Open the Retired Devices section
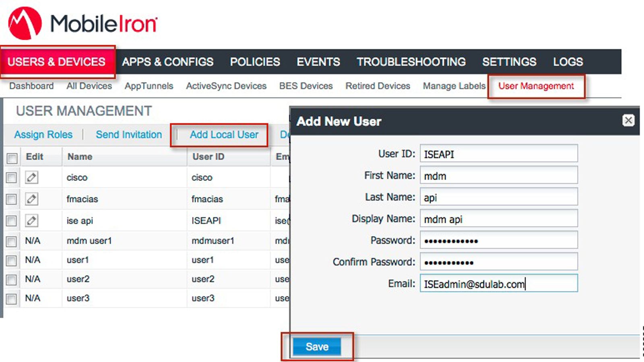Screen dimensions: 644x362 tap(378, 86)
